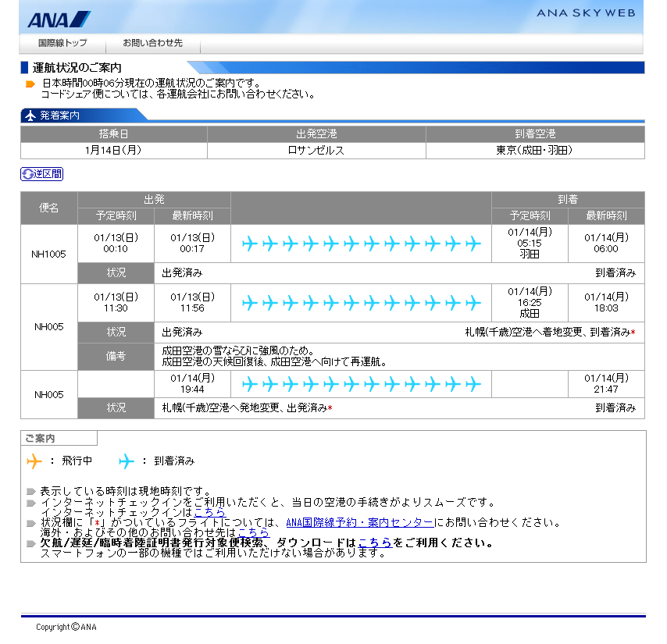Image resolution: width=667 pixels, height=644 pixels.
Task: Open the ANA国際線予約・案内センター link
Action: 360,522
